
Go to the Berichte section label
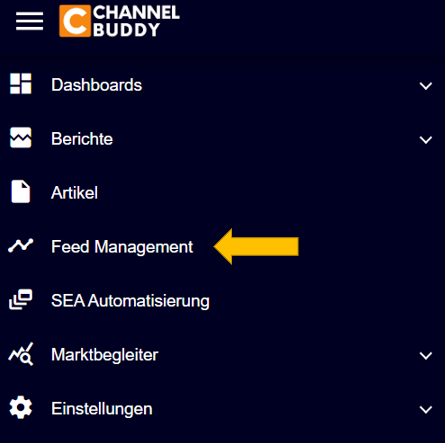coord(82,139)
